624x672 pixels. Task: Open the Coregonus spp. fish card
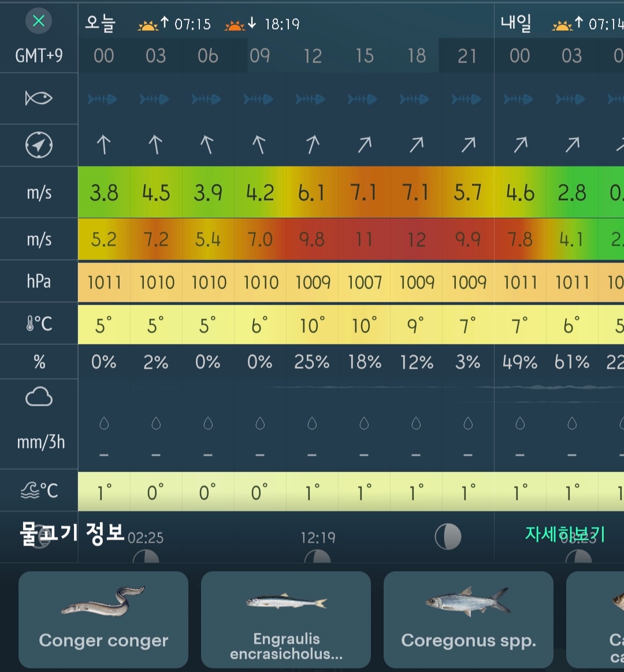(x=469, y=619)
